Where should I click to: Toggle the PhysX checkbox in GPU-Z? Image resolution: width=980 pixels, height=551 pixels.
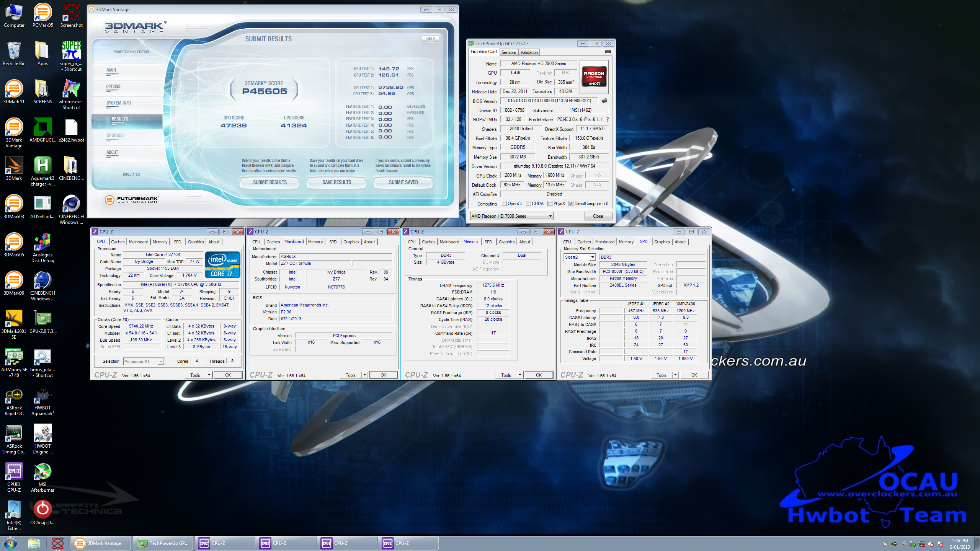(x=550, y=204)
